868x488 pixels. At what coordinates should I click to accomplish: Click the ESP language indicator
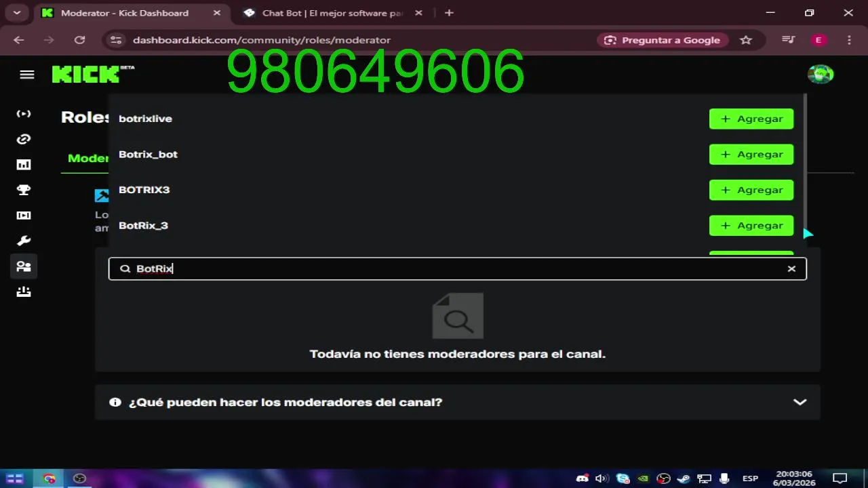pos(750,479)
